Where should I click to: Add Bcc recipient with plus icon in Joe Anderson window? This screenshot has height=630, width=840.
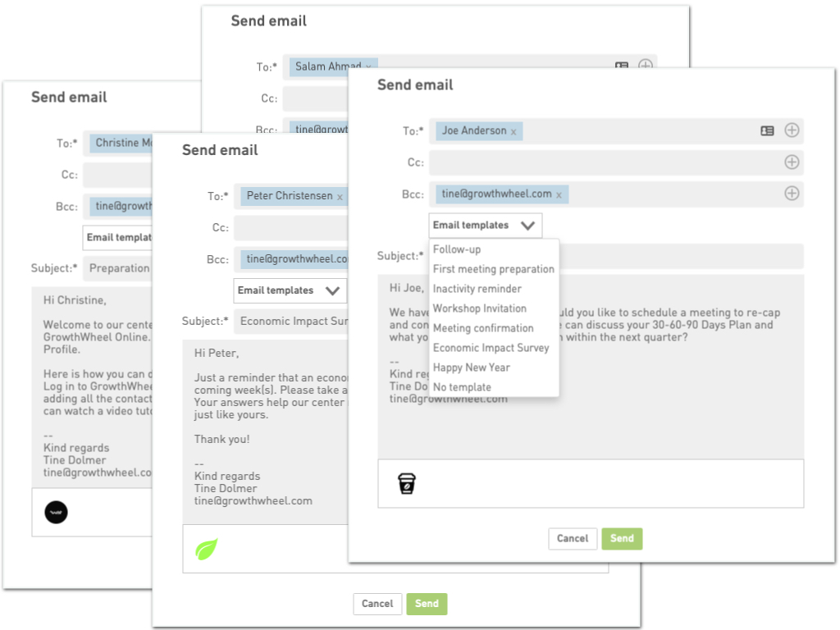click(x=792, y=194)
